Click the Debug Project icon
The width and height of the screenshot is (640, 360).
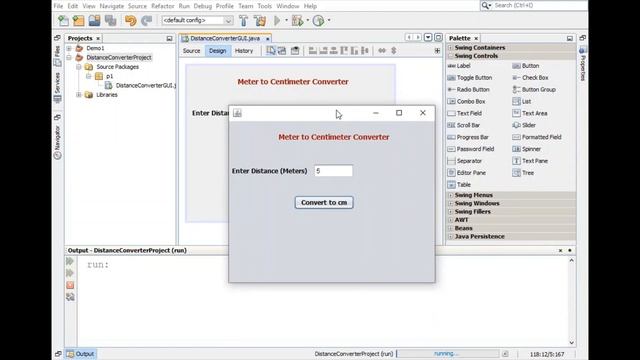[x=298, y=20]
